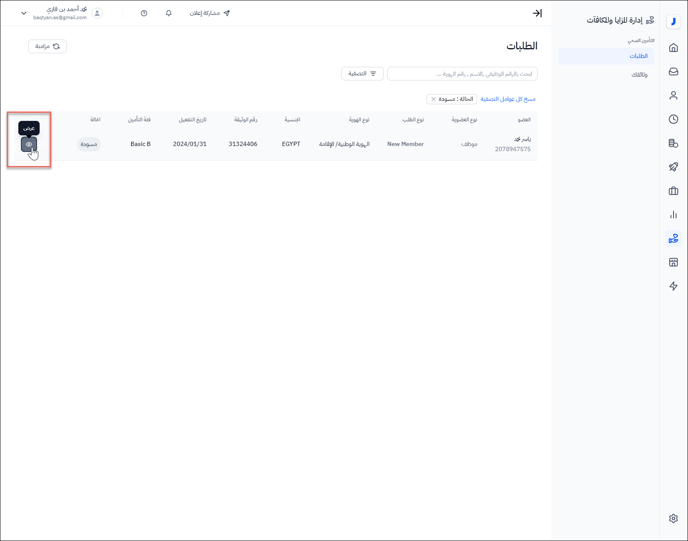
Task: Click the مزامنة sync button
Action: pyautogui.click(x=47, y=46)
